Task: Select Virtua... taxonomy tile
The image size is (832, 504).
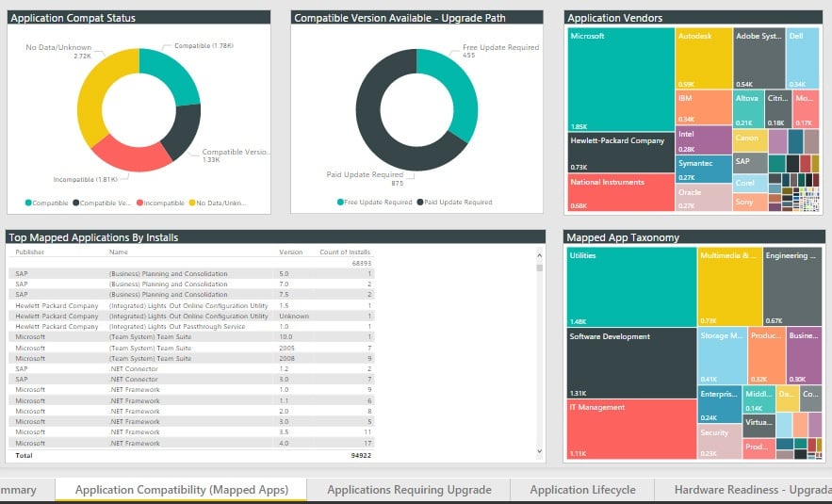Action: (759, 426)
